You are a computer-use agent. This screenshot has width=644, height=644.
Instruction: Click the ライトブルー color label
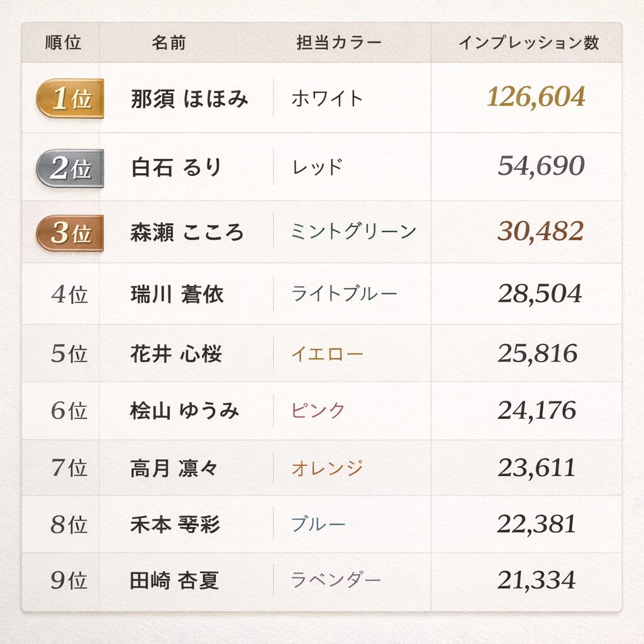pyautogui.click(x=344, y=294)
